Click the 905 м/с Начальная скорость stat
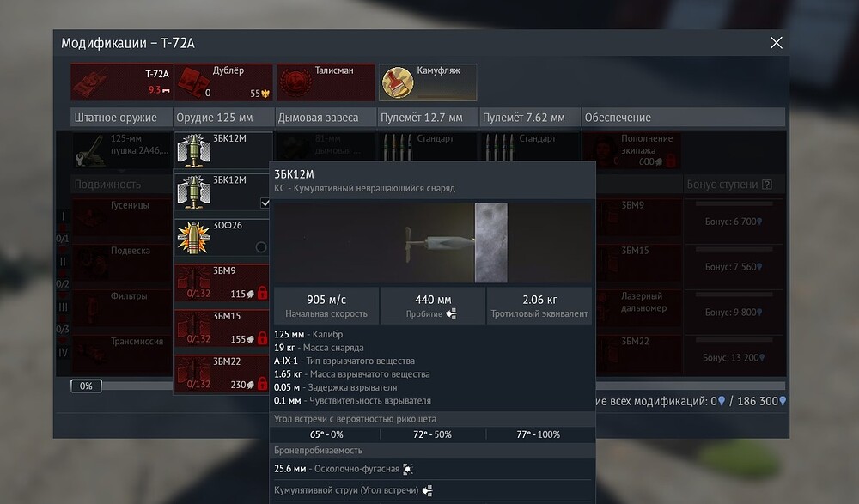The height and width of the screenshot is (504, 859). [x=326, y=307]
